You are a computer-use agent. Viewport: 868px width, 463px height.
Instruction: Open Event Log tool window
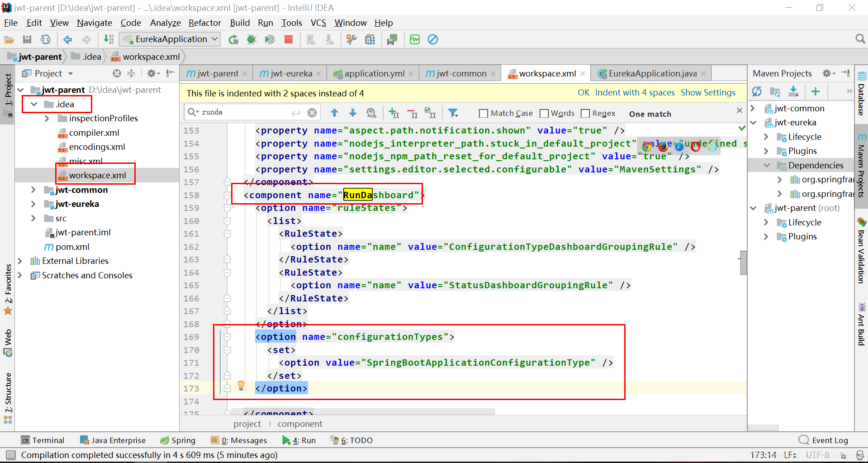pos(824,440)
